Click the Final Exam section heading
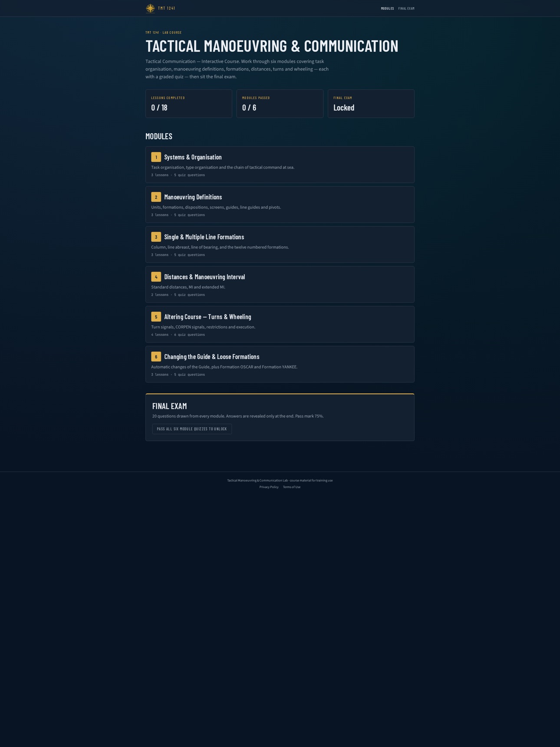The image size is (560, 747). coord(170,406)
